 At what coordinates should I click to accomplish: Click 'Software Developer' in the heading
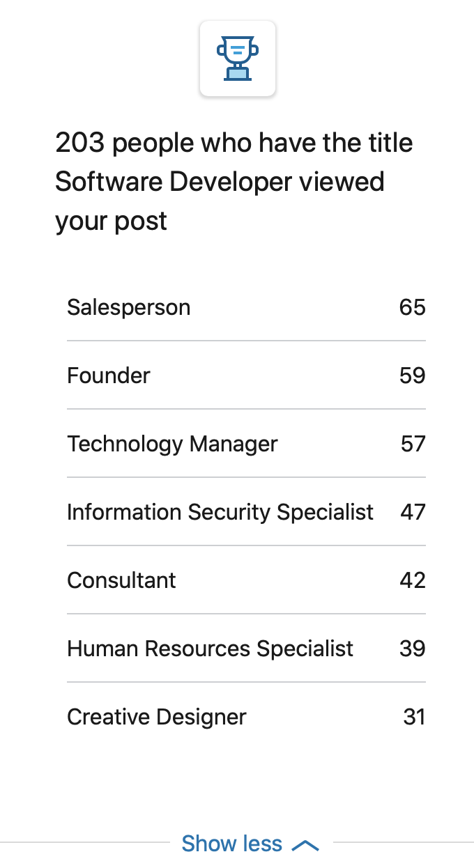(174, 182)
